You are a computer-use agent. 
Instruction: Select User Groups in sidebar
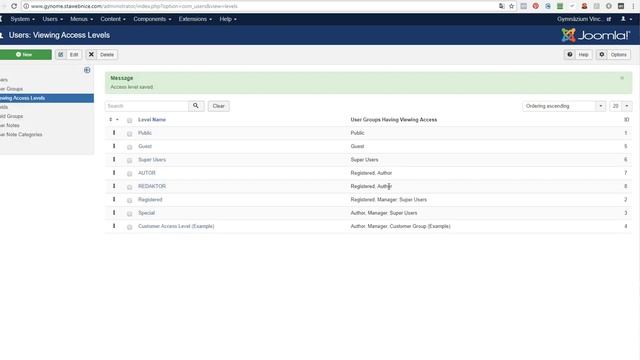point(11,89)
